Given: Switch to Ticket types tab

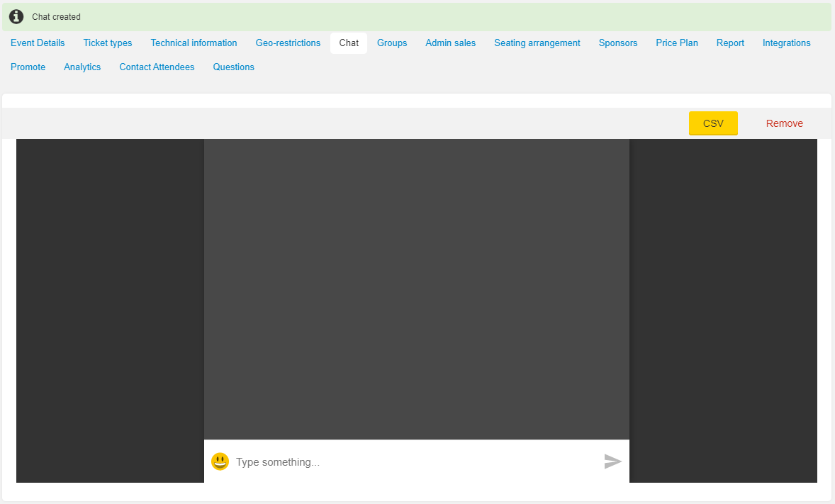Looking at the screenshot, I should [108, 43].
